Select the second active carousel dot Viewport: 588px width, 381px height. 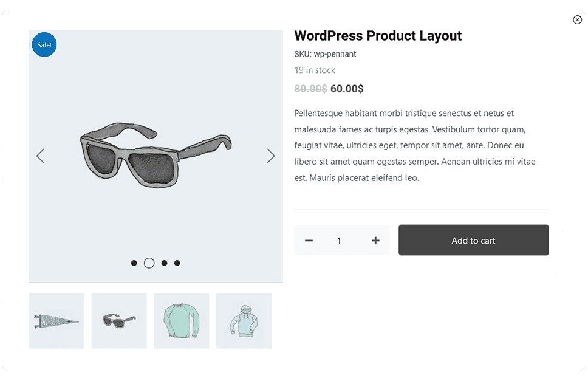click(149, 263)
